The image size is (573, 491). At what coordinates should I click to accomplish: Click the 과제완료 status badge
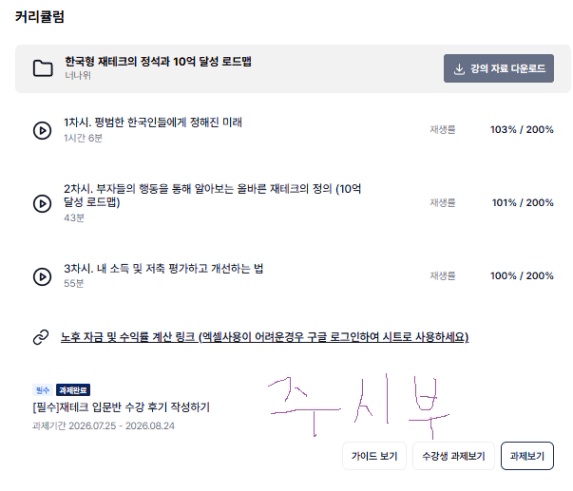tap(73, 390)
